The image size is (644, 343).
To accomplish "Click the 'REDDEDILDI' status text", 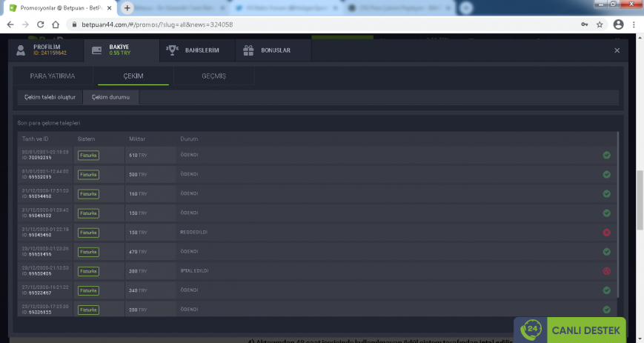I will (194, 232).
